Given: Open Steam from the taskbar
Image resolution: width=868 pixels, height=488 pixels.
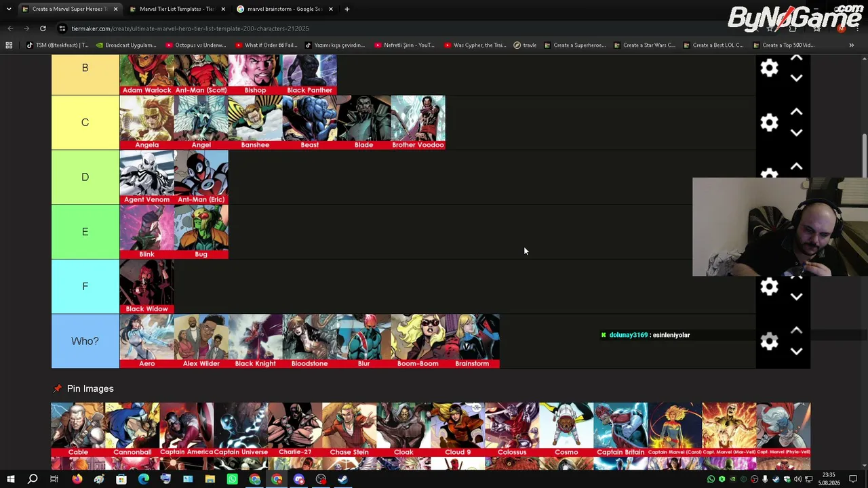Looking at the screenshot, I should tap(343, 479).
